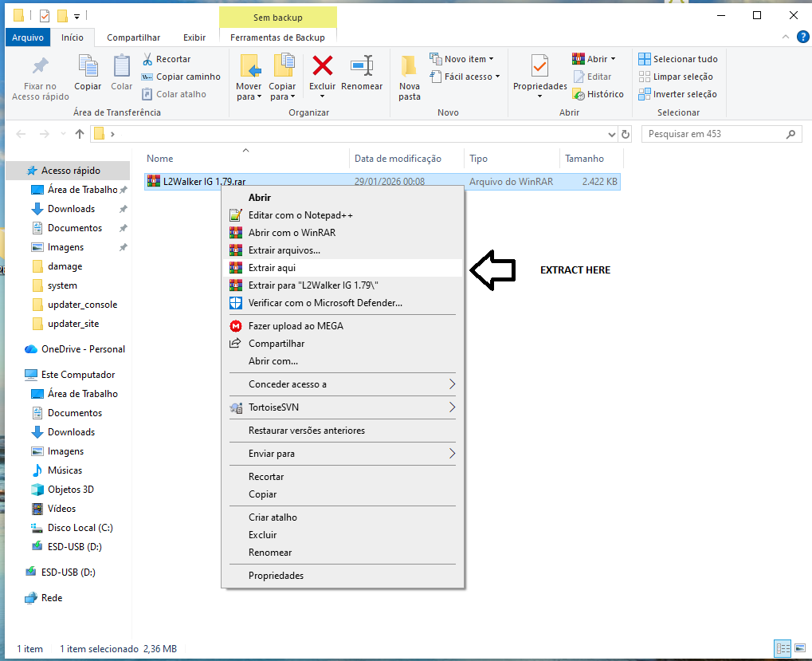Select Propriedades at context menu bottom
Screen dimensions: 812x661
[x=343, y=576]
